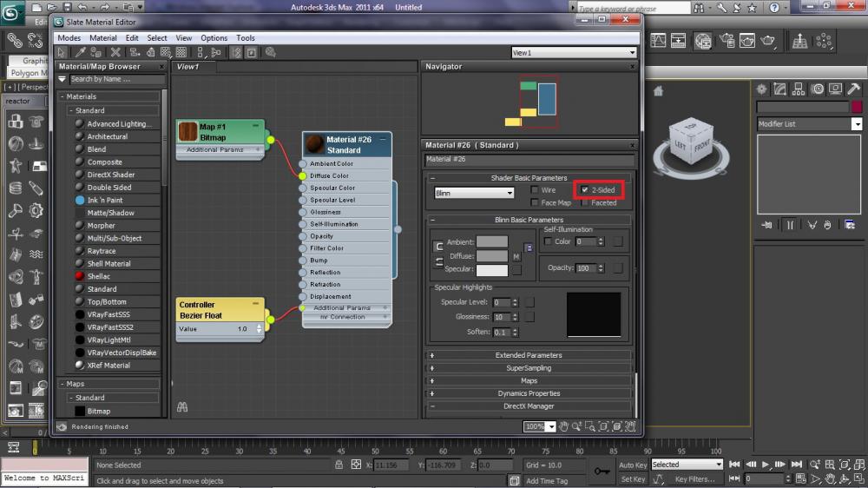The image size is (868, 488).
Task: Open the Material menu
Action: coord(103,38)
